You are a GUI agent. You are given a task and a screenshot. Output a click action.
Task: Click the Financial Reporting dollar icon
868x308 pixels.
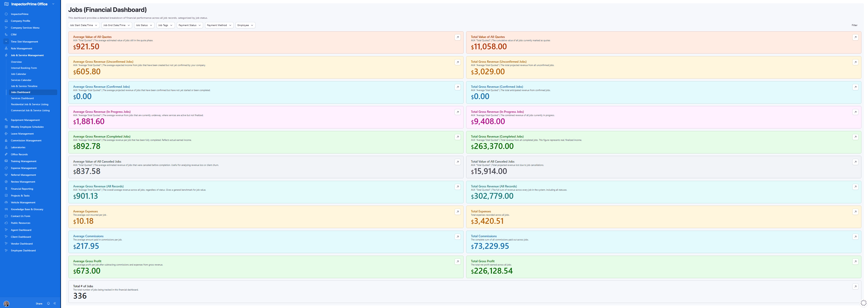pos(6,188)
